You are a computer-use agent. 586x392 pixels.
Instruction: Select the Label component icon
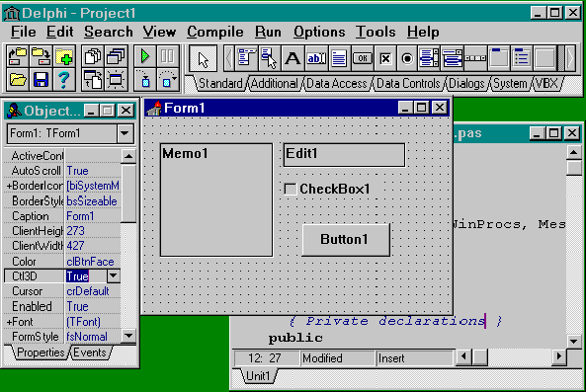click(x=293, y=58)
